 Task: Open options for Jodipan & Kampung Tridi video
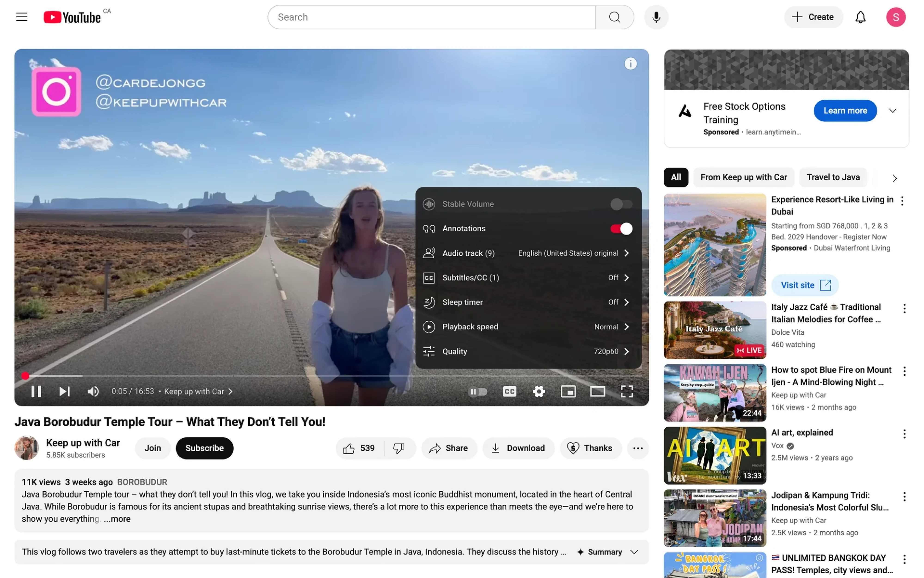(904, 497)
